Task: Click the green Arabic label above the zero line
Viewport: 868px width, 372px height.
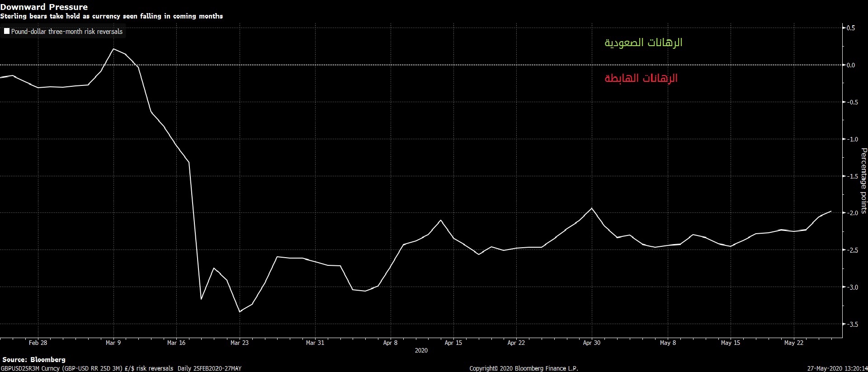Action: (x=643, y=42)
